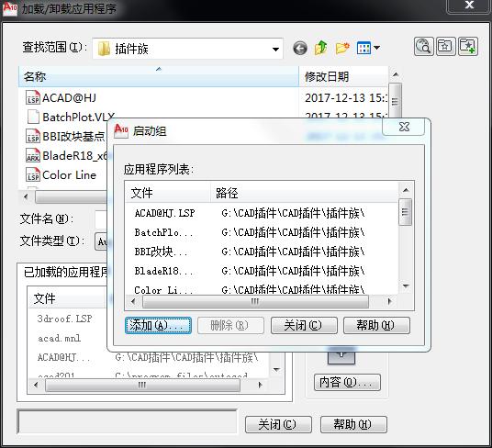Select BatchPlot.VLX in the file browser
The image size is (492, 448).
[71, 117]
